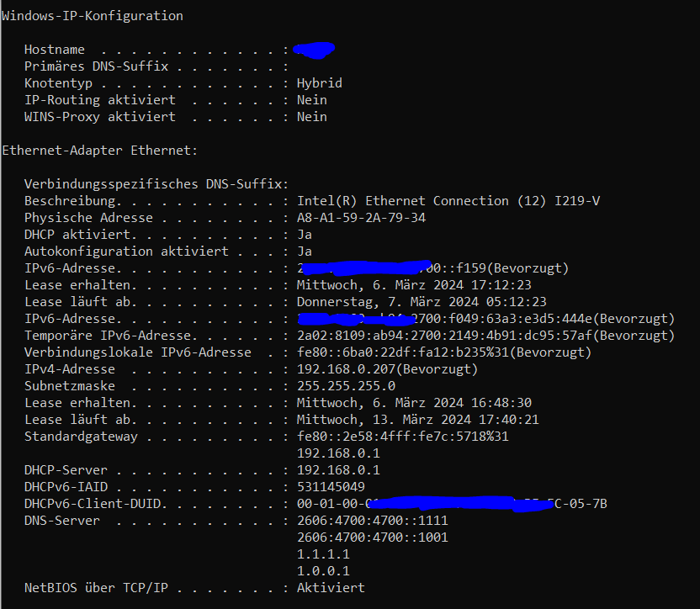Click the DNS server entry 1.1.1.1
Screen dimensions: 700x609
pos(323,554)
